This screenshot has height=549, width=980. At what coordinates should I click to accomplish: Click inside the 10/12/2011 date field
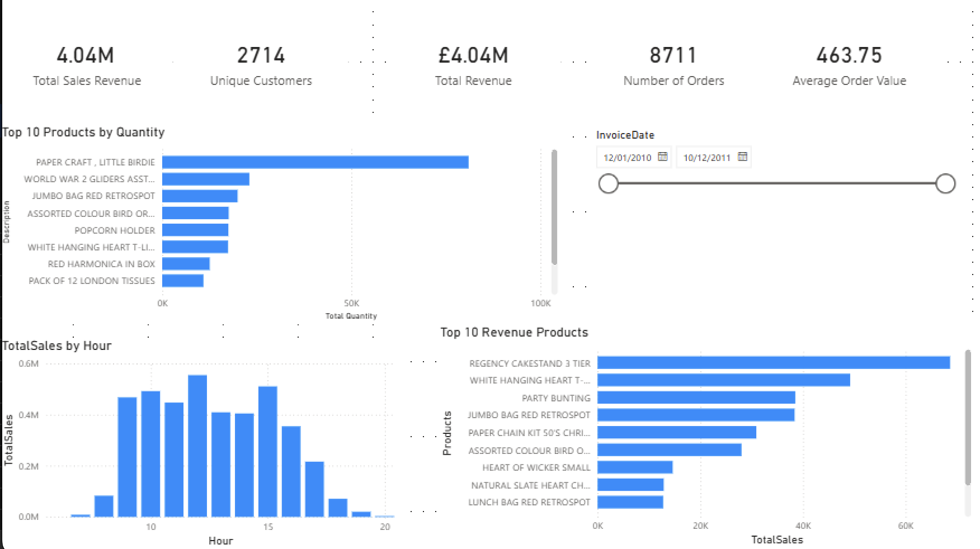tap(708, 158)
